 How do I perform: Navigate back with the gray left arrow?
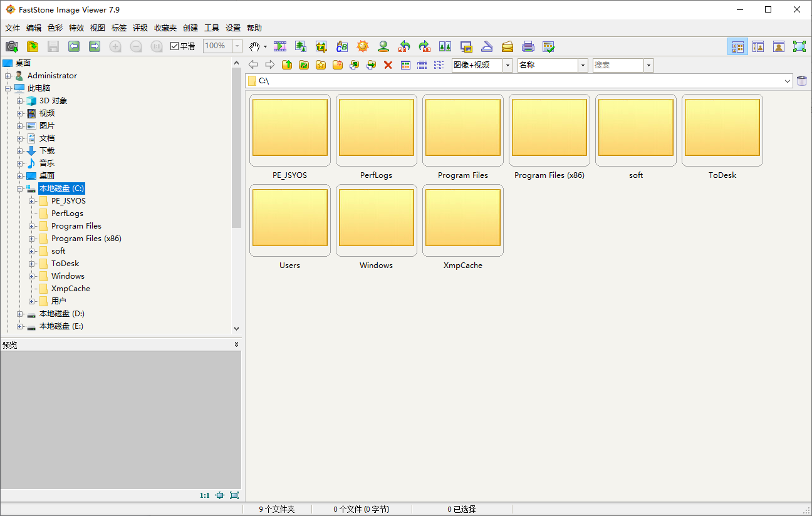(253, 64)
